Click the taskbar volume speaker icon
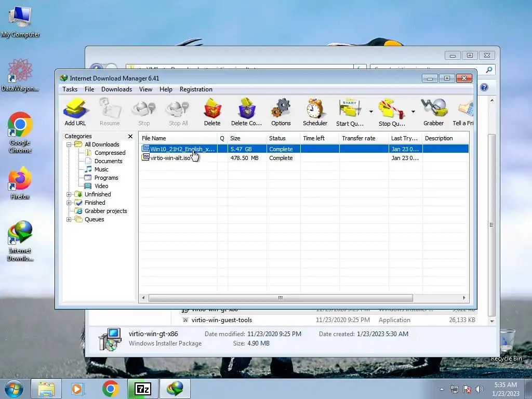This screenshot has width=532, height=399. coord(480,390)
